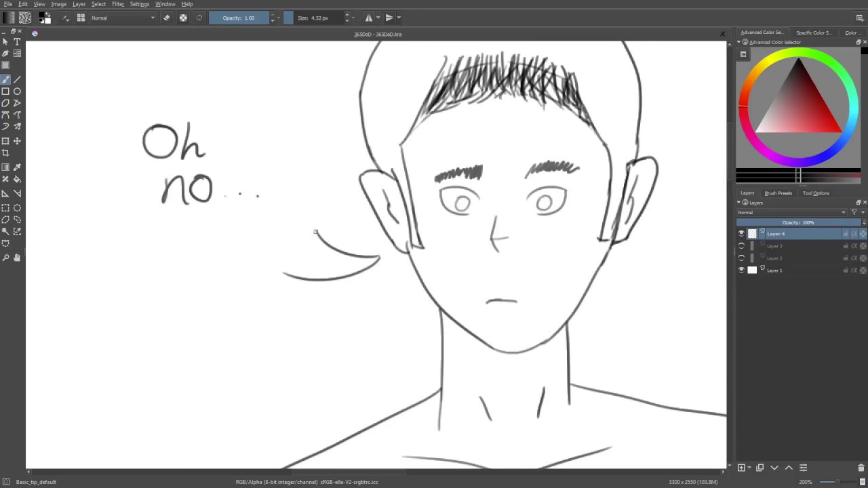Select the Pan hand tool
Viewport: 868px width, 488px height.
point(17,258)
